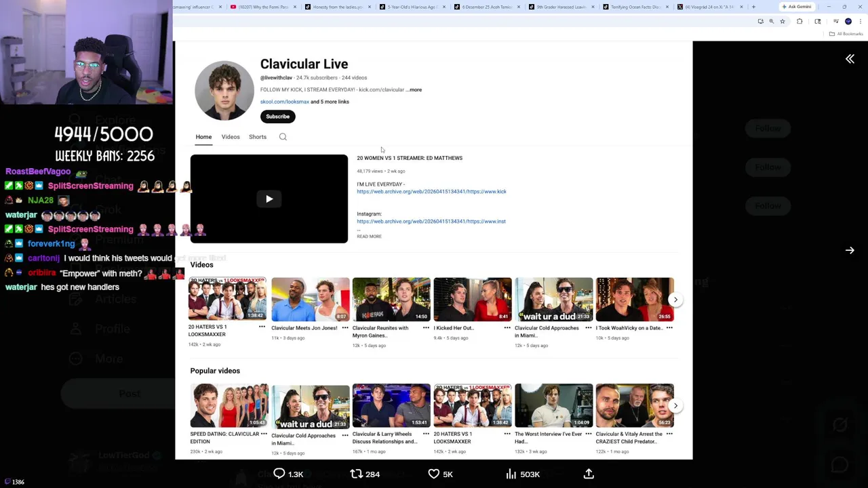Click the reply comment icon showing 1.3K

[279, 474]
